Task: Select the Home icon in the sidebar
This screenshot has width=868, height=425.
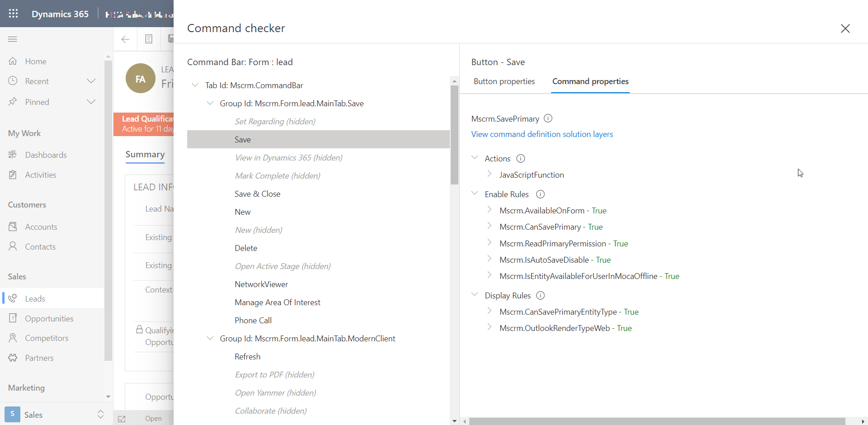Action: pos(13,61)
